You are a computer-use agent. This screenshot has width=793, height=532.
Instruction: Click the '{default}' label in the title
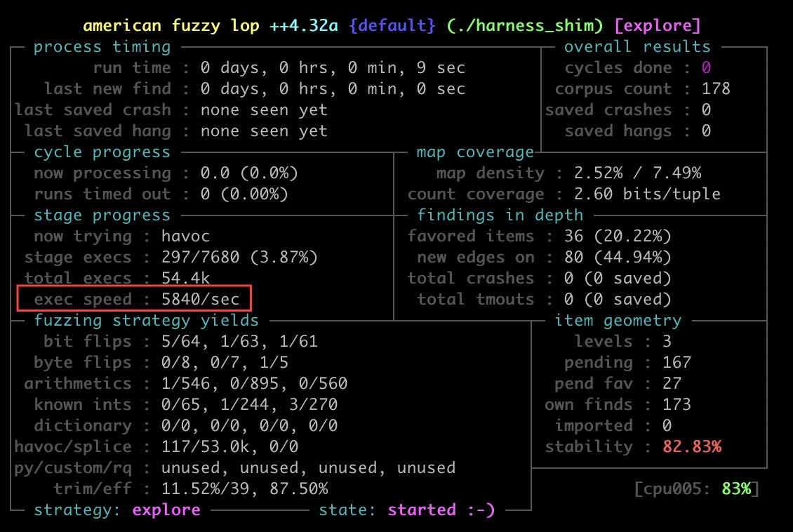click(392, 25)
